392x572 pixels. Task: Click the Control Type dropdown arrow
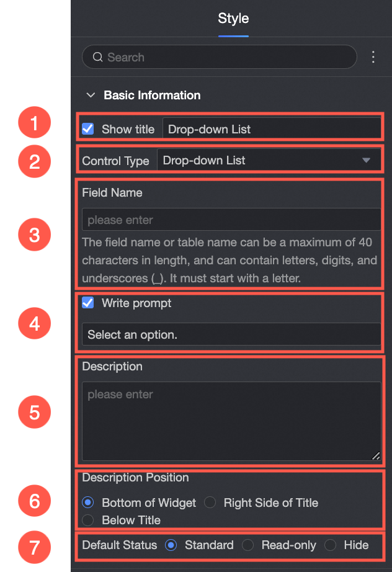point(367,161)
